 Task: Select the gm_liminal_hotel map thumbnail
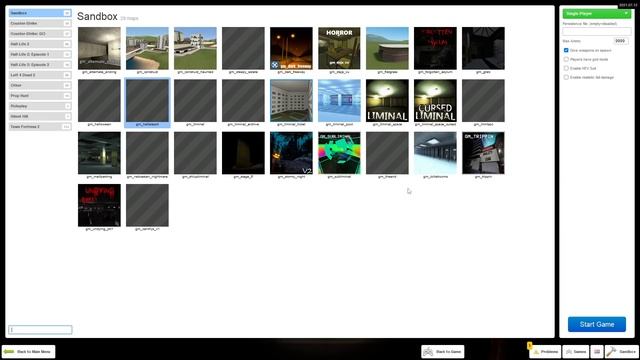click(x=291, y=101)
